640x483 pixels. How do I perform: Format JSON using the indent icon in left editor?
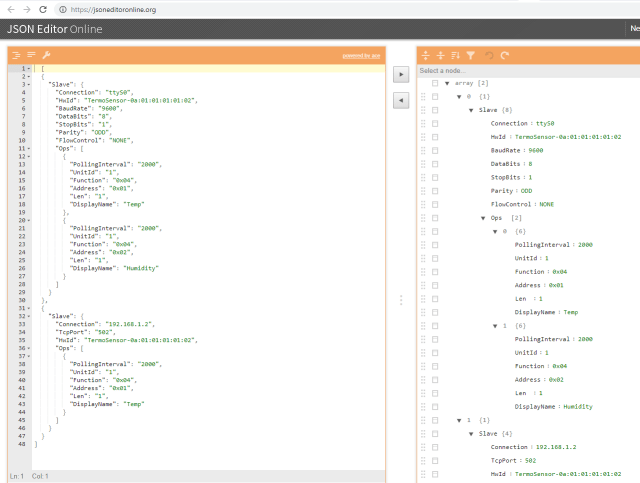pyautogui.click(x=16, y=55)
